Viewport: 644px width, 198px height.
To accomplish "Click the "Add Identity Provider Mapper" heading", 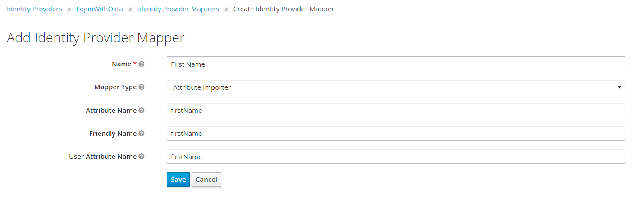I will click(96, 38).
